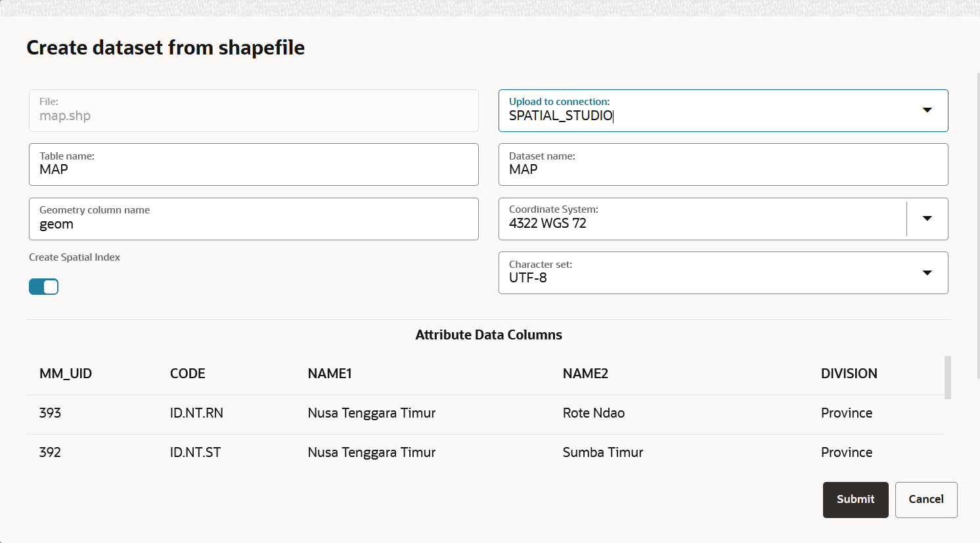Select the MM_UID column header
The width and height of the screenshot is (980, 543).
[x=66, y=374]
